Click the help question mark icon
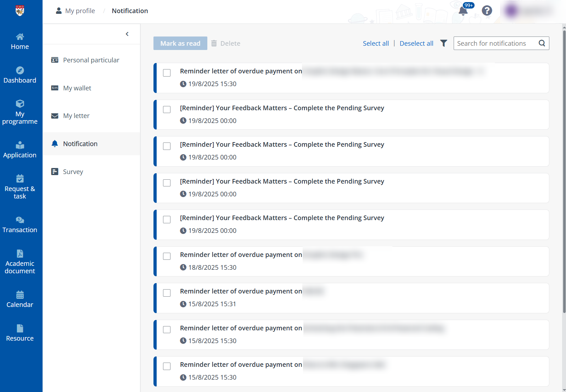 487,11
